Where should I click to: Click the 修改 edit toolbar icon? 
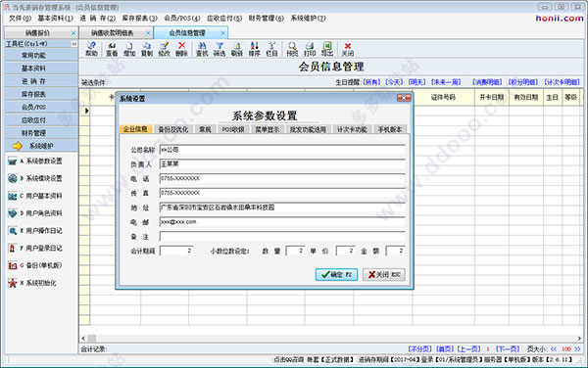(x=164, y=49)
